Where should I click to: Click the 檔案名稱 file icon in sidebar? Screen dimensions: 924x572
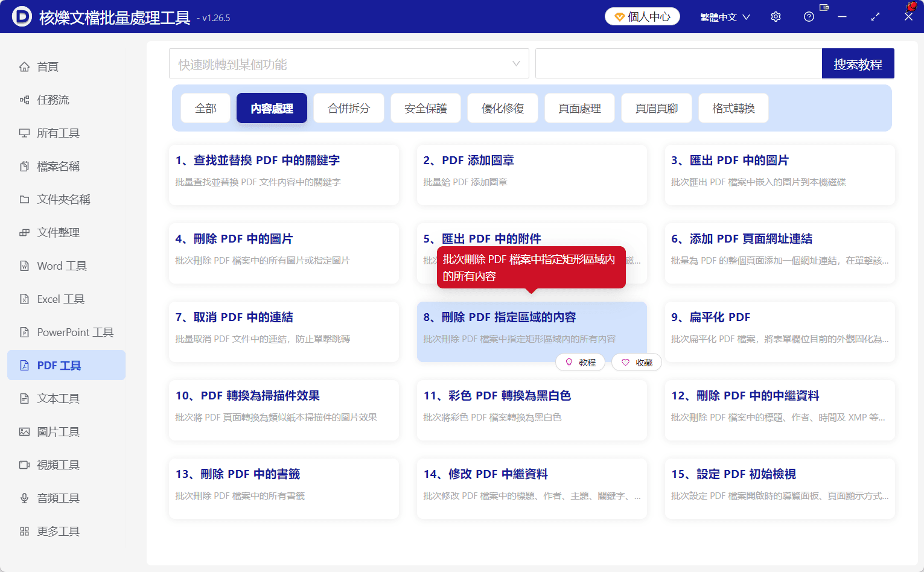click(24, 166)
